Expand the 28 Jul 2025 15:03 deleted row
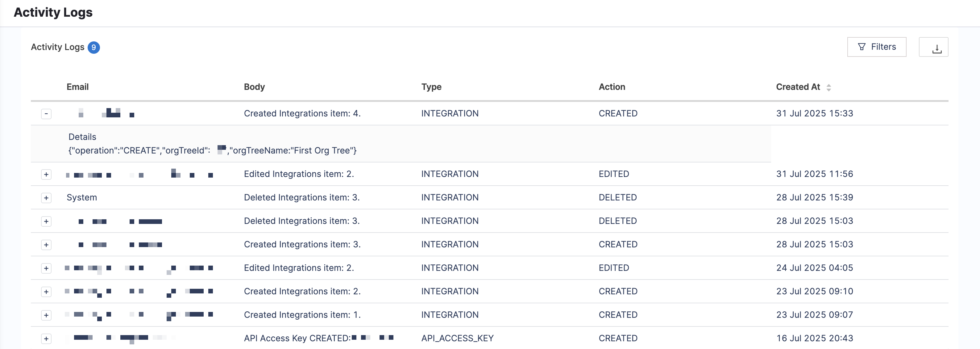Viewport: 980px width, 349px height. pyautogui.click(x=46, y=221)
